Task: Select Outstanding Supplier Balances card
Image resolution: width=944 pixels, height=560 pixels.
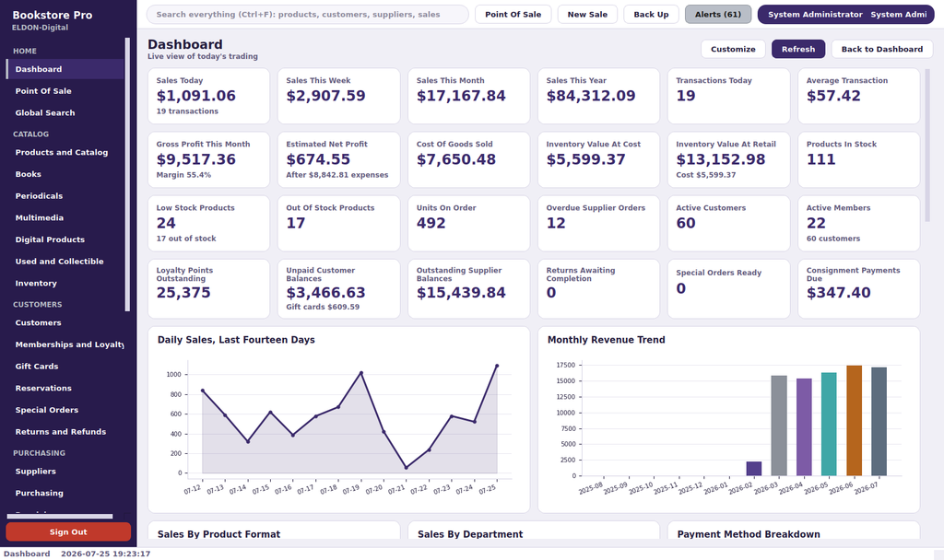Action: point(468,288)
